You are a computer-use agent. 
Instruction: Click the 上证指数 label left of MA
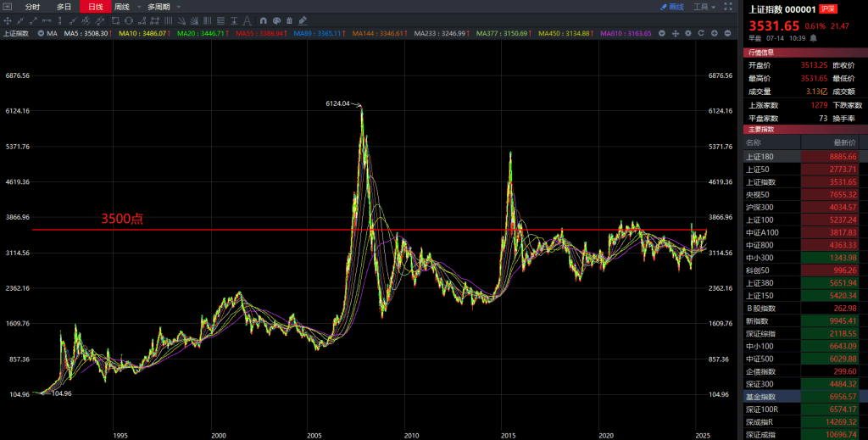click(x=16, y=33)
